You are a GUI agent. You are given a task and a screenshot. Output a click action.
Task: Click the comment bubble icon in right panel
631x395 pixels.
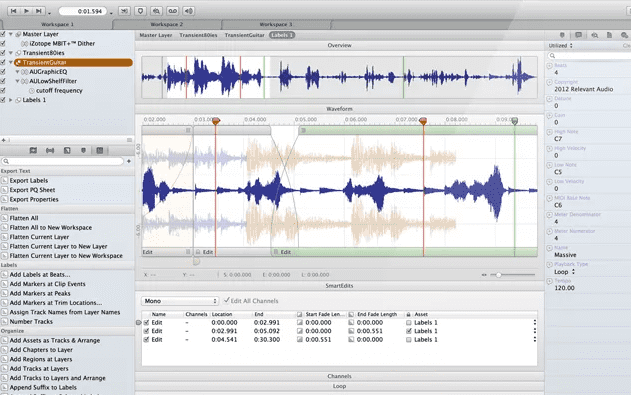[x=578, y=35]
